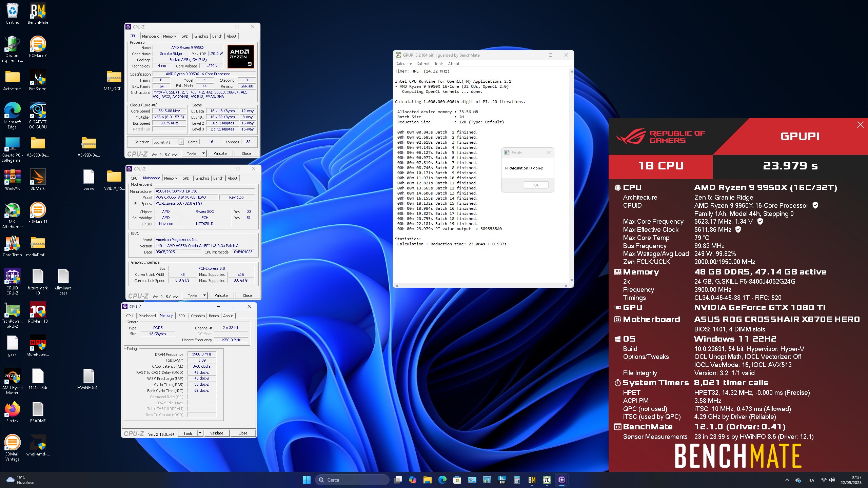The height and width of the screenshot is (488, 868).
Task: Click Close button in CPU-Z Mainboard window
Action: coord(247,296)
